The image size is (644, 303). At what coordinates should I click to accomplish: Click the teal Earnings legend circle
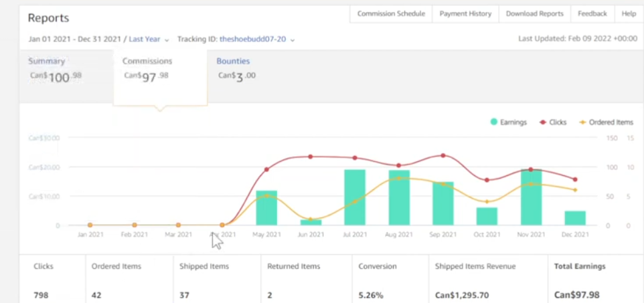coord(493,122)
